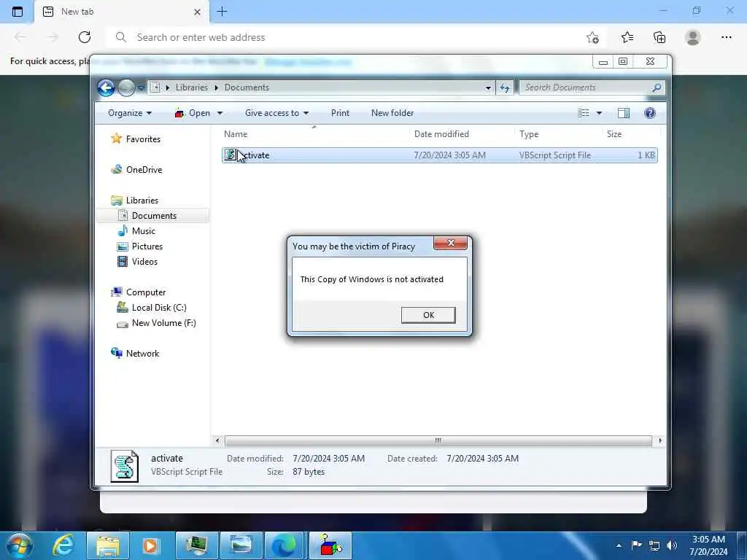This screenshot has width=747, height=560.
Task: Refresh the Documents folder view
Action: 505,87
